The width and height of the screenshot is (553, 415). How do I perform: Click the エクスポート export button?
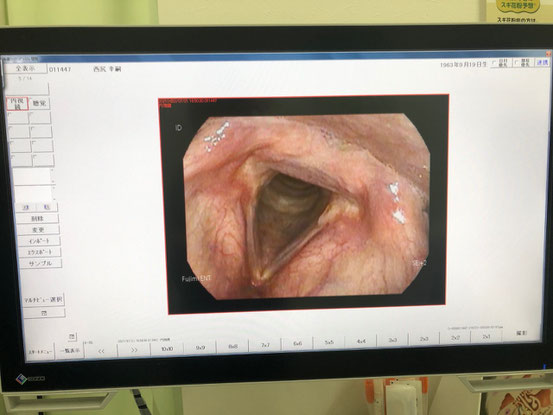point(40,252)
